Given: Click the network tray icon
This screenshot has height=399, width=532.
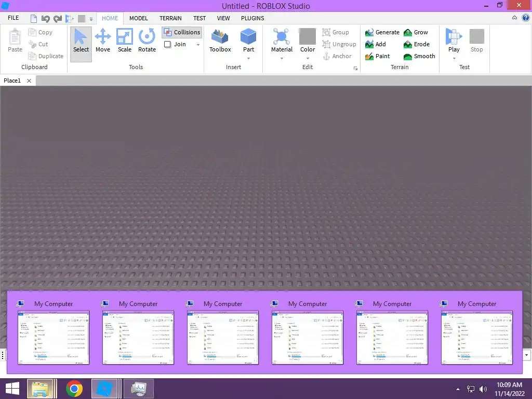Looking at the screenshot, I should (x=471, y=389).
